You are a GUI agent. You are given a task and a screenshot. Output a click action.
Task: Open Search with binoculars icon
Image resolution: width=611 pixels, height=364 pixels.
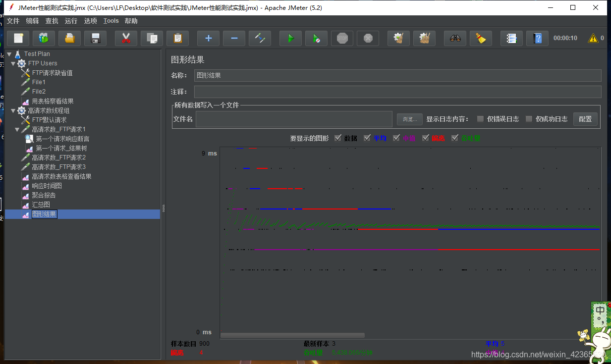click(455, 38)
